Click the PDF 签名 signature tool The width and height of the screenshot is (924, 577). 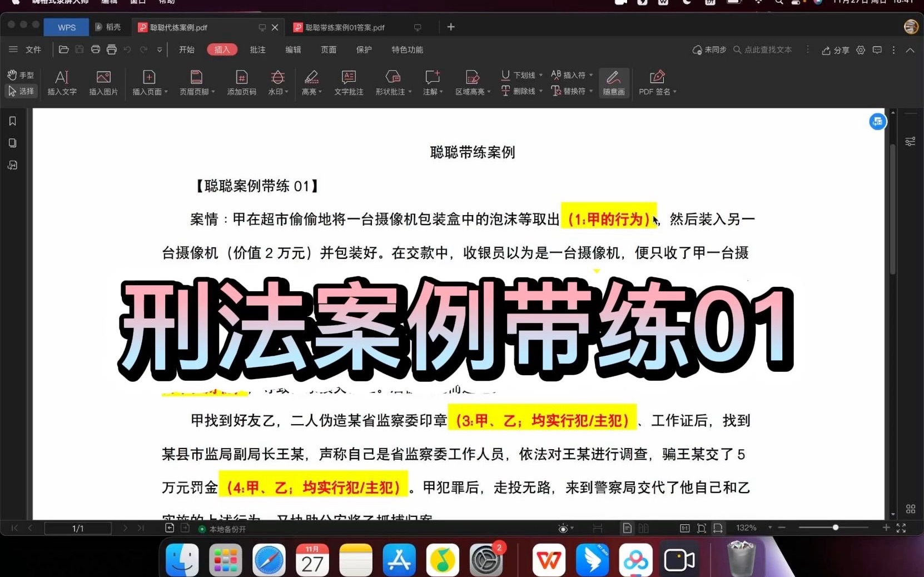[656, 82]
